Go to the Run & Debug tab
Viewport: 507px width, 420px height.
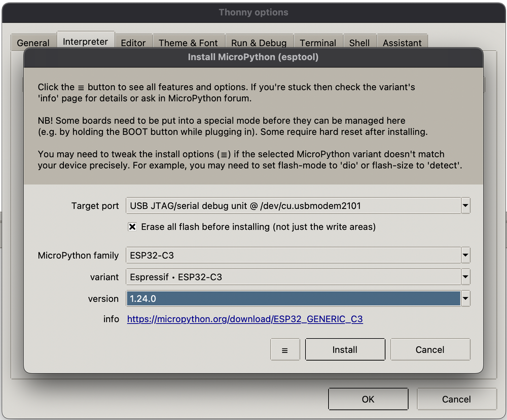tap(259, 43)
